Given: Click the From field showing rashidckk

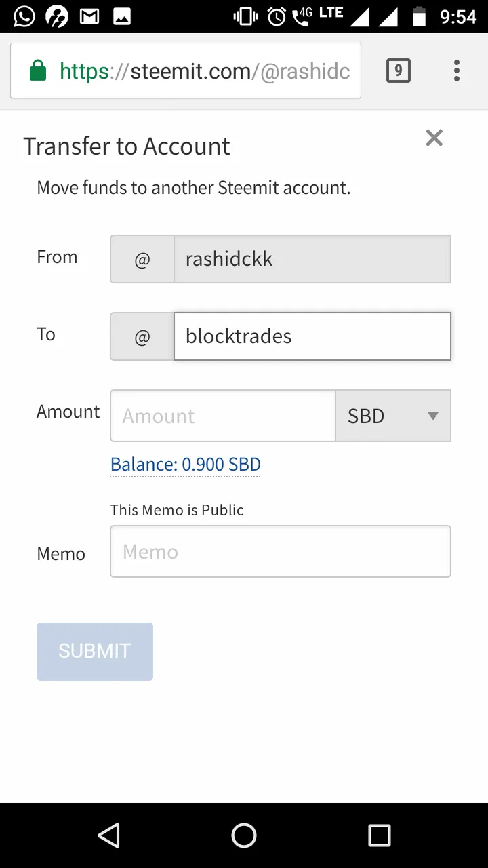Looking at the screenshot, I should (x=312, y=259).
